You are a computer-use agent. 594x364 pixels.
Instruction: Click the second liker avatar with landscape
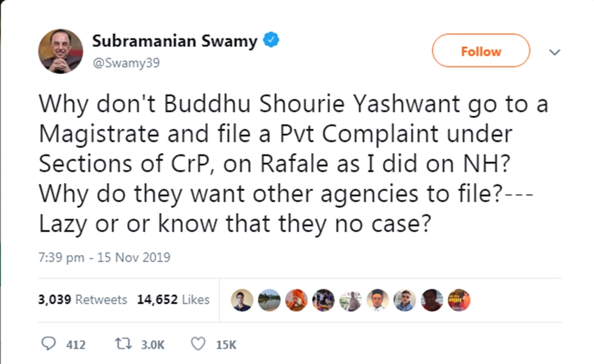[x=269, y=300]
